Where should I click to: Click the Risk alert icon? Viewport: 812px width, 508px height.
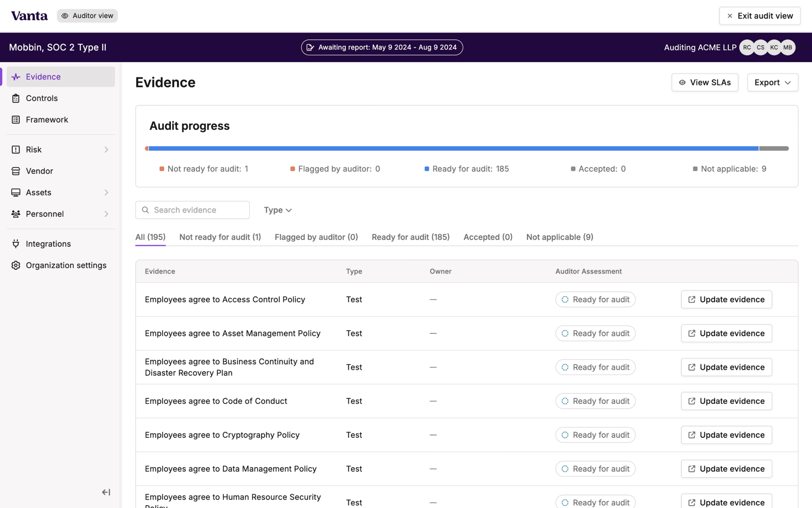click(x=16, y=149)
